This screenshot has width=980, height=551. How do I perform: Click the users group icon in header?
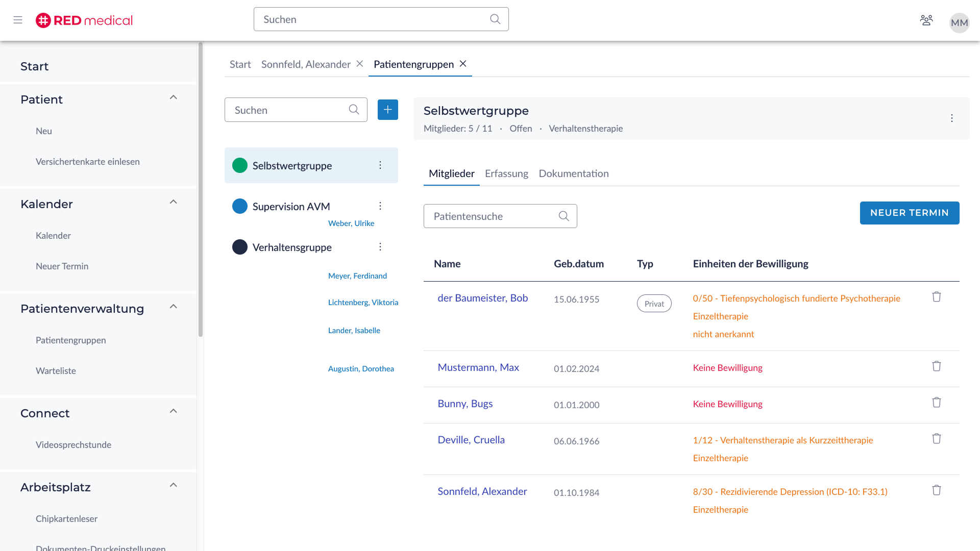pos(926,20)
